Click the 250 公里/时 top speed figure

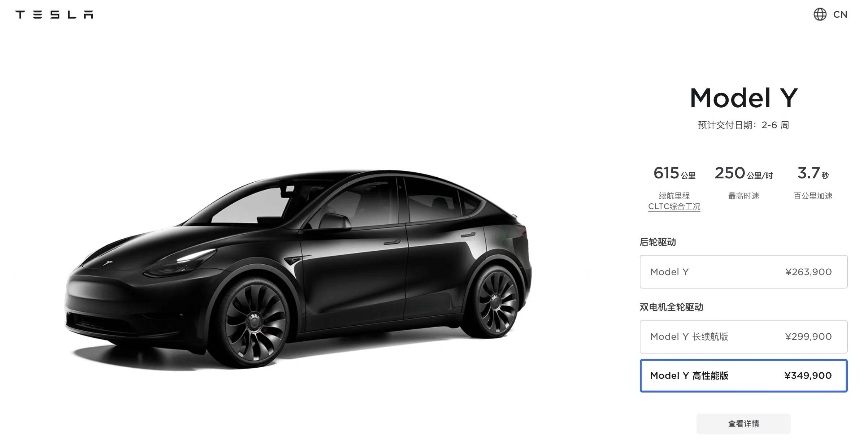click(x=743, y=173)
